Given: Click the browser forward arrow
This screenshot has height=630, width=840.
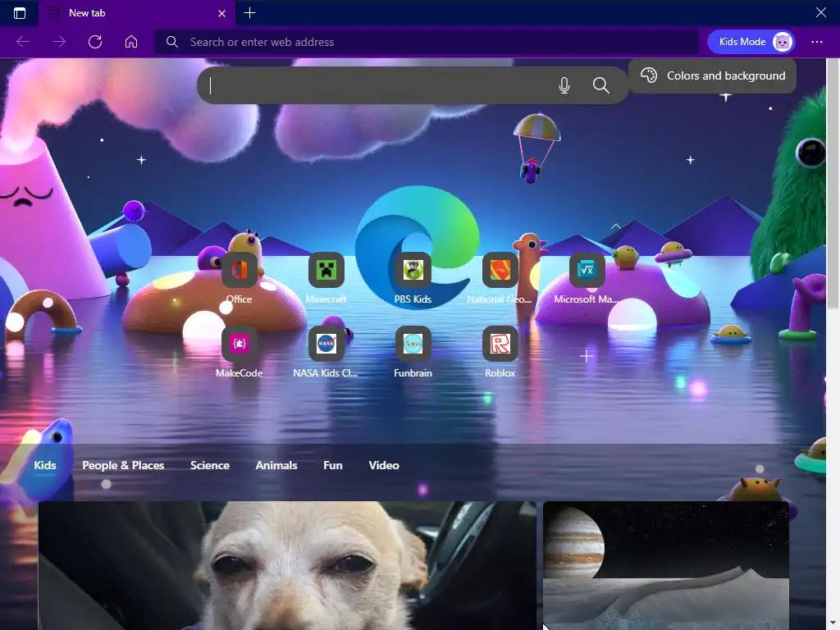Looking at the screenshot, I should [x=59, y=42].
